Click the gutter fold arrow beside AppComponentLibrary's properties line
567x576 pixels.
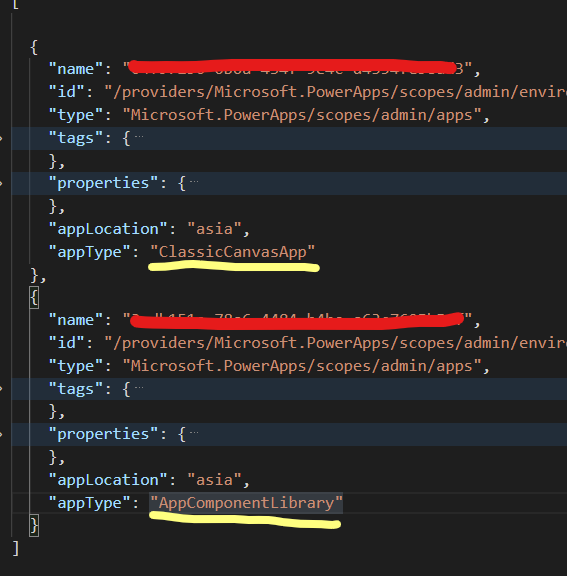pyautogui.click(x=1, y=435)
